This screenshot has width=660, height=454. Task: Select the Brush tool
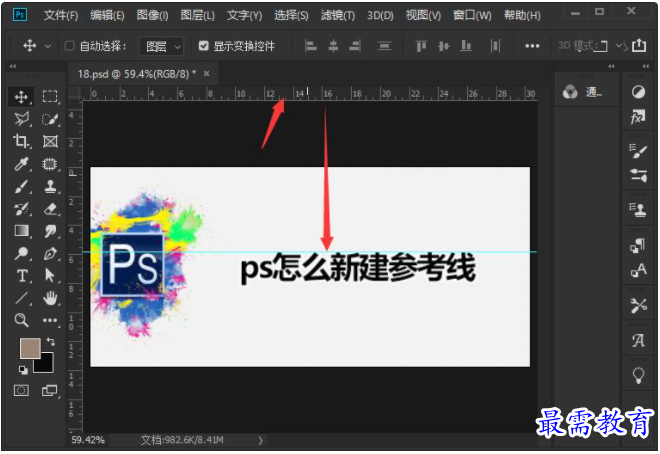tap(21, 186)
